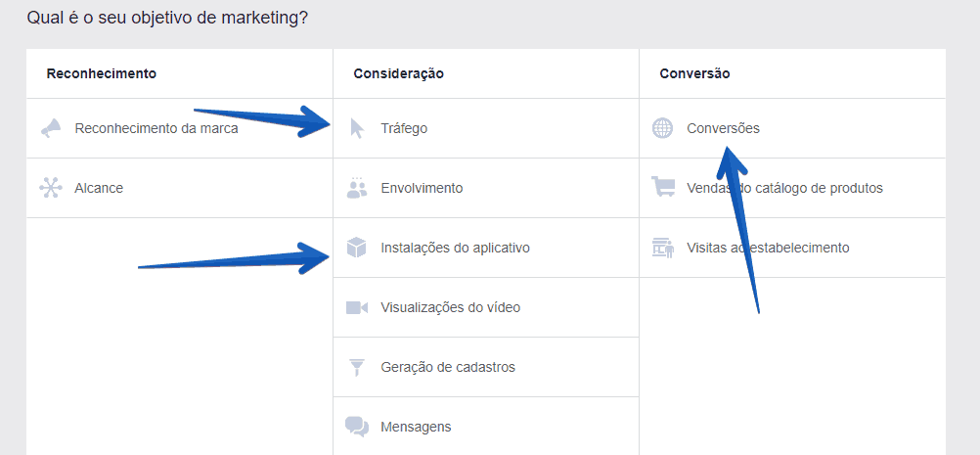The image size is (980, 455).
Task: Select the Tráfego objective
Action: [x=486, y=128]
